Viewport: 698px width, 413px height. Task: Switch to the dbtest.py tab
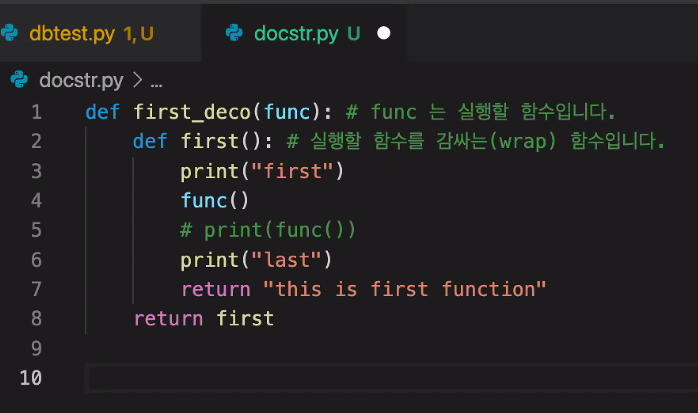pos(100,33)
